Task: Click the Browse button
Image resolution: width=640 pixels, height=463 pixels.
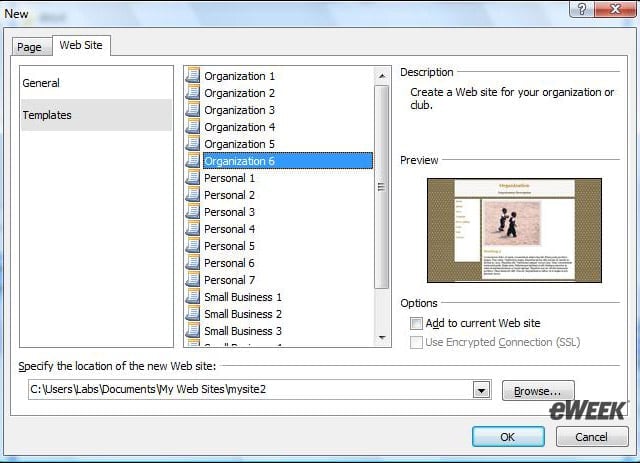Action: pos(538,391)
